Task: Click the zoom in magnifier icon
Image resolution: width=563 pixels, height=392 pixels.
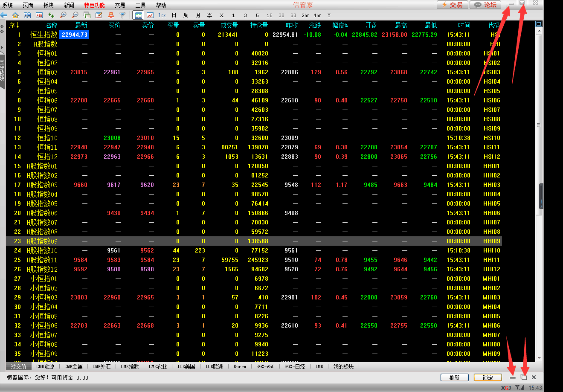Action: pos(63,15)
